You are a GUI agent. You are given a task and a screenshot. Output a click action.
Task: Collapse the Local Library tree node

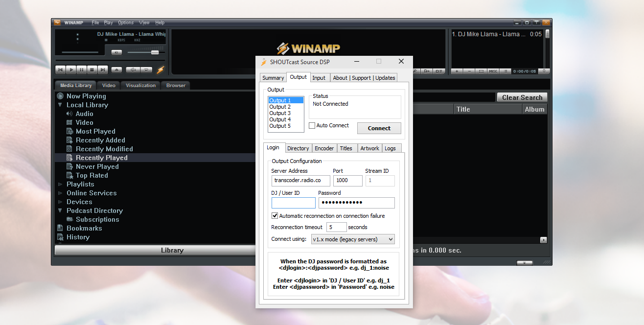[60, 105]
